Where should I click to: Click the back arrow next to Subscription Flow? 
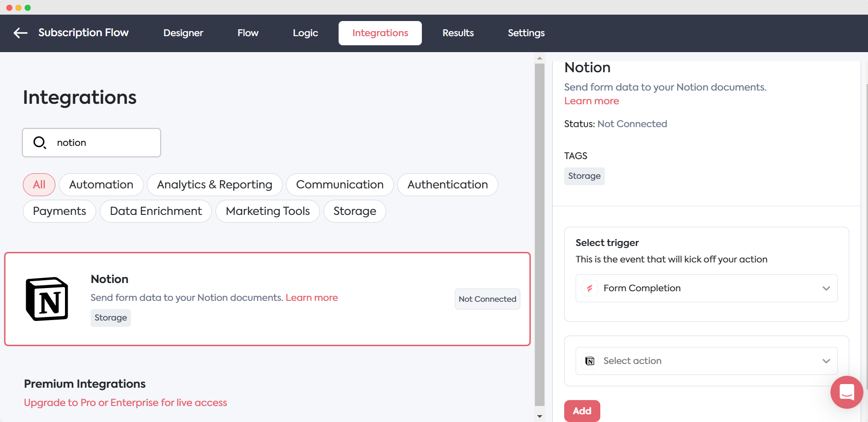coord(20,32)
